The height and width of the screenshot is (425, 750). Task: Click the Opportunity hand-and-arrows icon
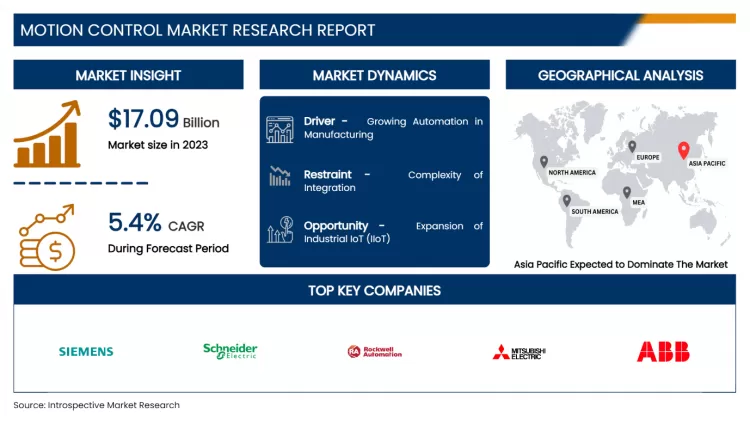tap(280, 229)
